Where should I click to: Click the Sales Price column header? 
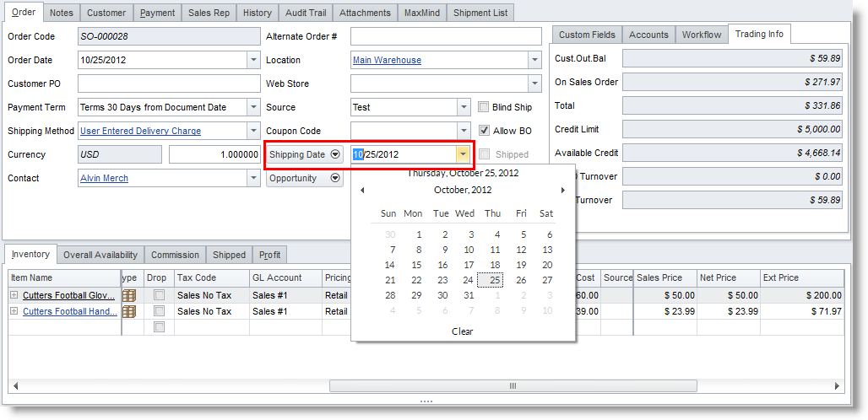pyautogui.click(x=665, y=278)
